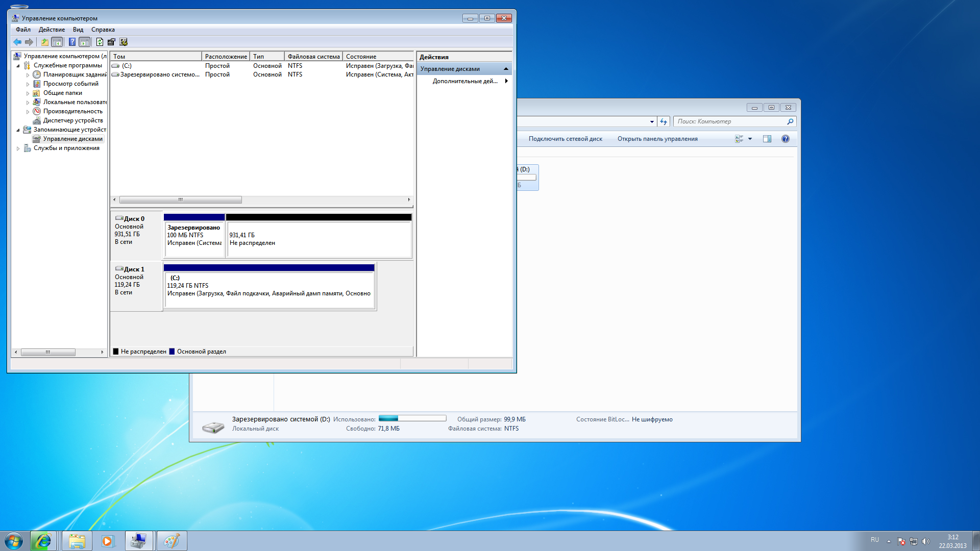Click the blue Help question mark icon
Viewport: 980px width, 551px height.
pyautogui.click(x=72, y=42)
